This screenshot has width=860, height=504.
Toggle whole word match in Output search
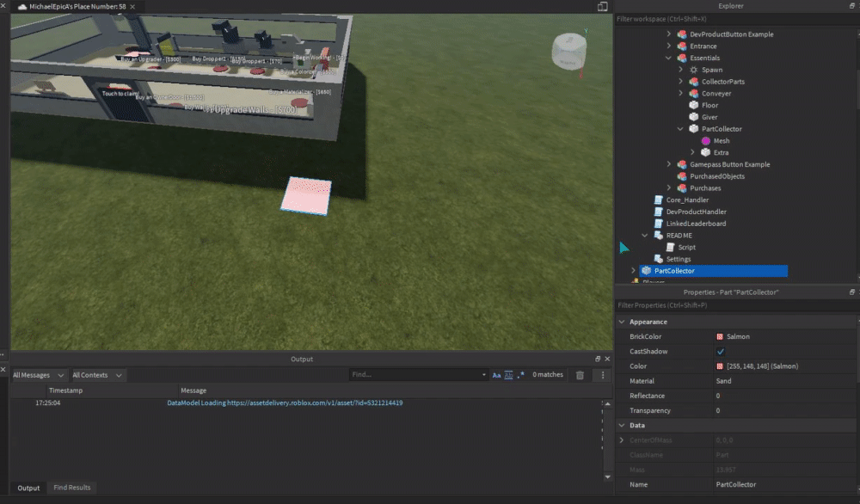click(x=508, y=375)
